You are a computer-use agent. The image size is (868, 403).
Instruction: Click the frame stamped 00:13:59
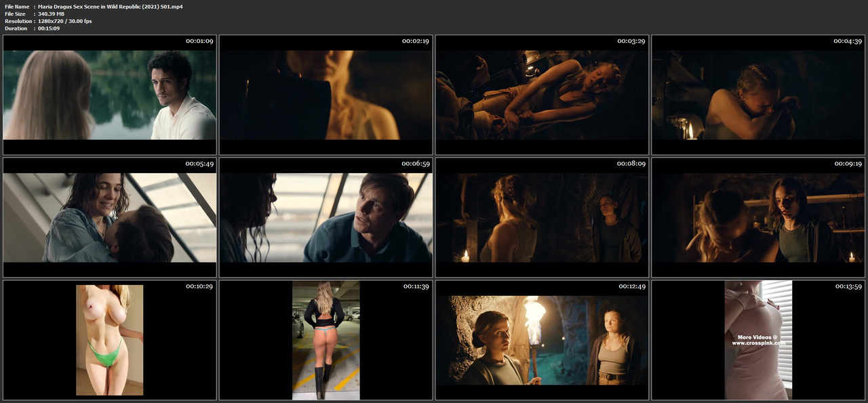(758, 340)
